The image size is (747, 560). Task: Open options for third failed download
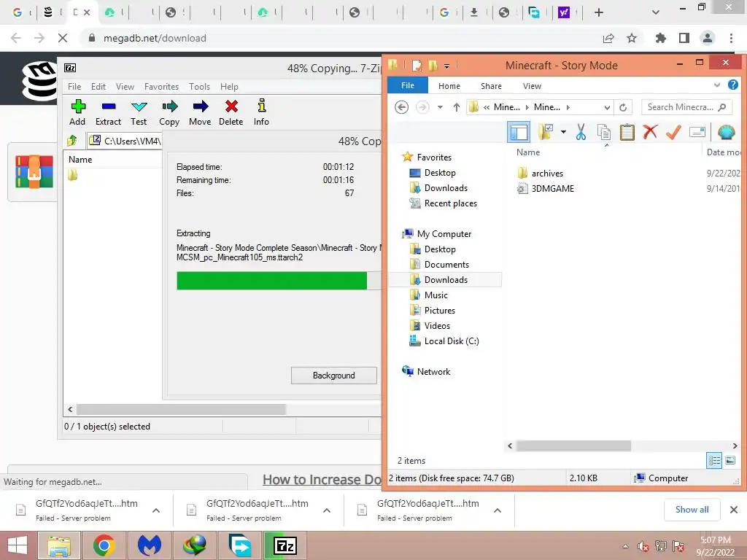(497, 510)
